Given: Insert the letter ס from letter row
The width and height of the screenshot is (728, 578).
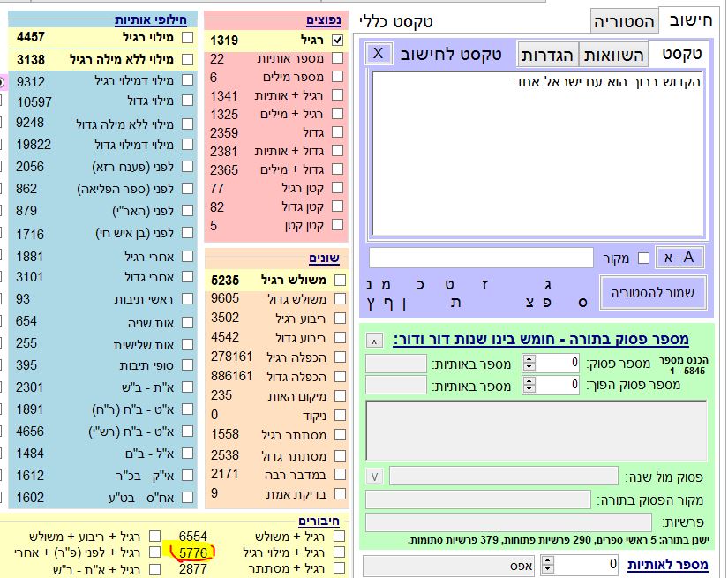Looking at the screenshot, I should point(582,302).
